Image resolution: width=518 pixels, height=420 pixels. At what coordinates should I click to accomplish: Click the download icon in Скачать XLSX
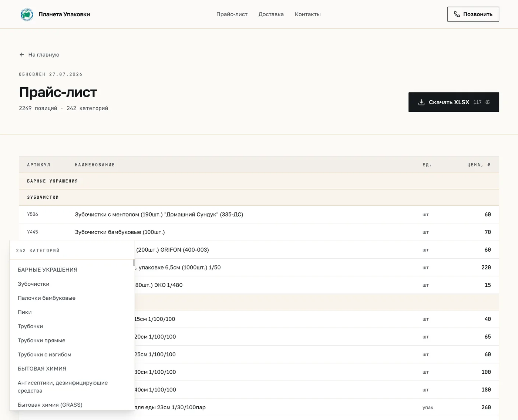tap(421, 102)
